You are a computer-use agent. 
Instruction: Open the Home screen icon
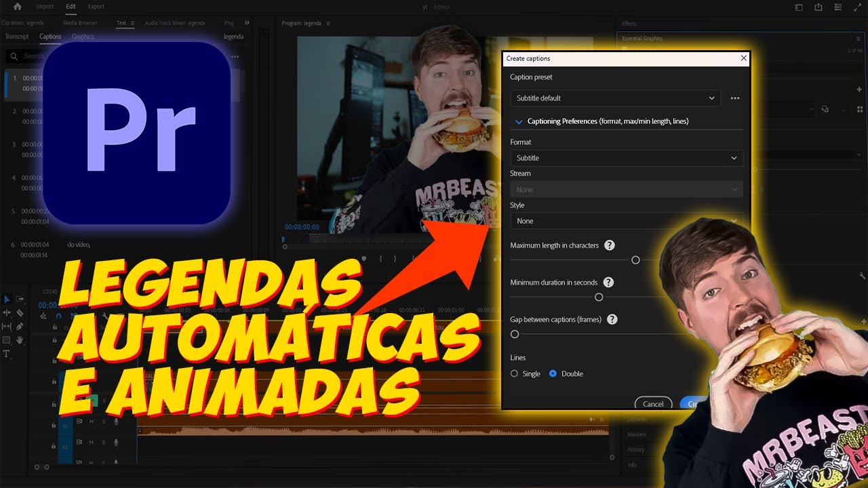click(17, 7)
